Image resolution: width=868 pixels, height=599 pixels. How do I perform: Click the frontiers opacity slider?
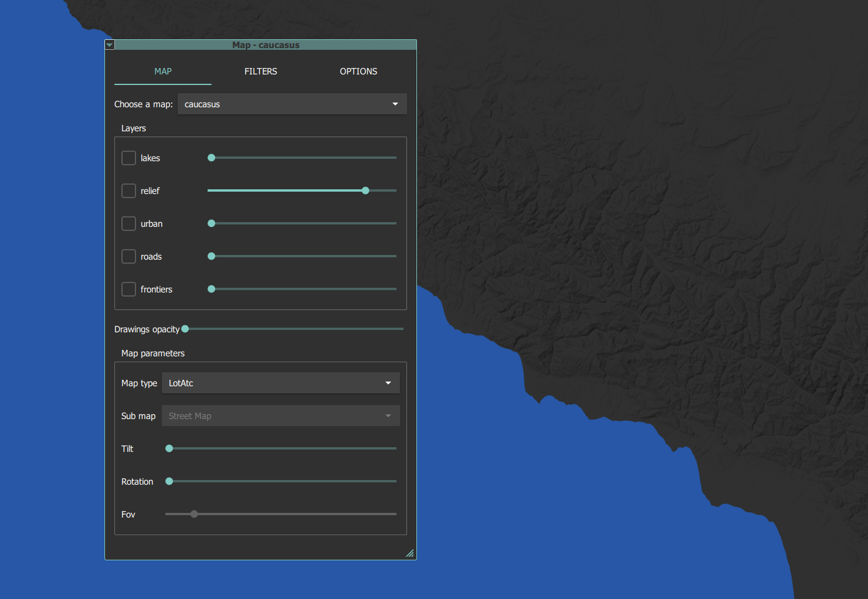(302, 289)
